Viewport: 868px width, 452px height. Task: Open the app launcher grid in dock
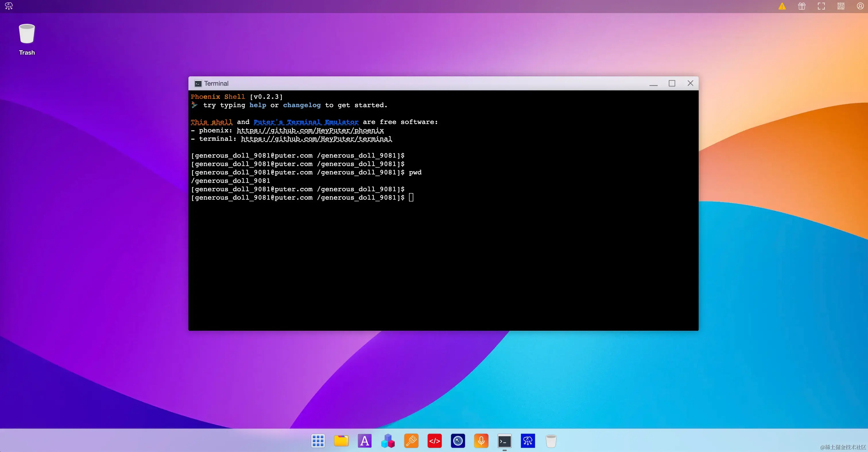[318, 441]
